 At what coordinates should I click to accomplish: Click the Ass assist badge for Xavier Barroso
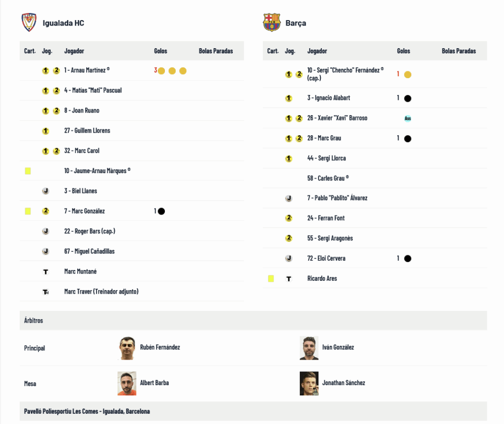[408, 118]
